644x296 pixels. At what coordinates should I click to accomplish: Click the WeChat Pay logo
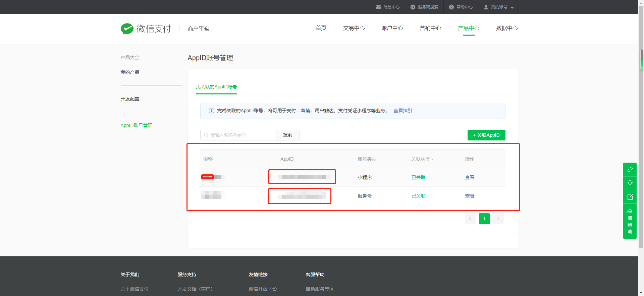click(146, 29)
